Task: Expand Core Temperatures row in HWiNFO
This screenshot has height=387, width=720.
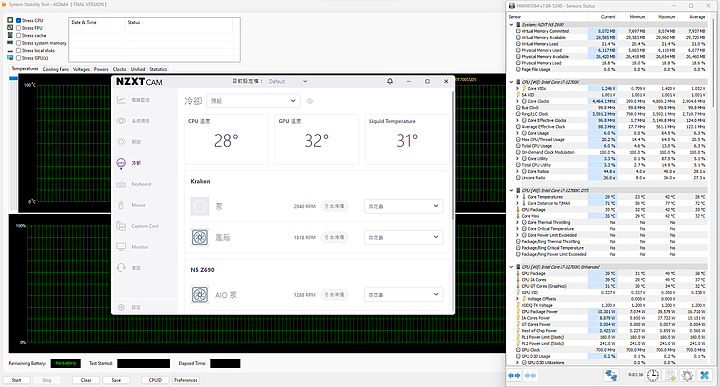Action: click(518, 196)
